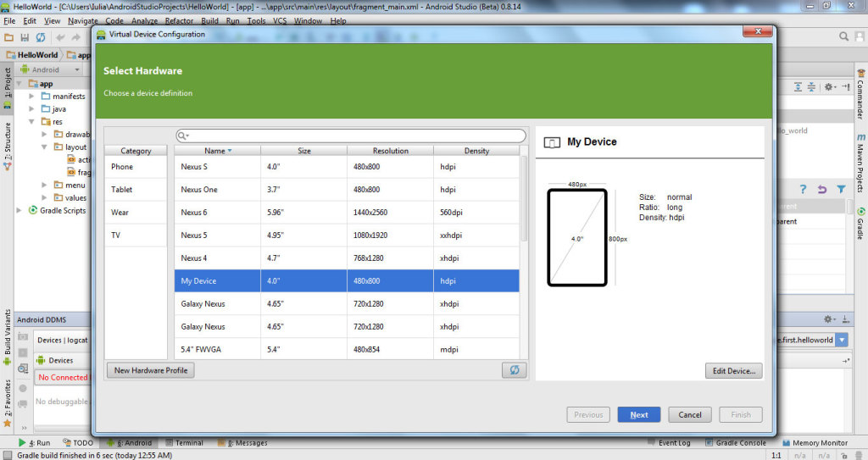The image size is (868, 460).
Task: Click the device table vertical scrollbar
Action: [524, 199]
